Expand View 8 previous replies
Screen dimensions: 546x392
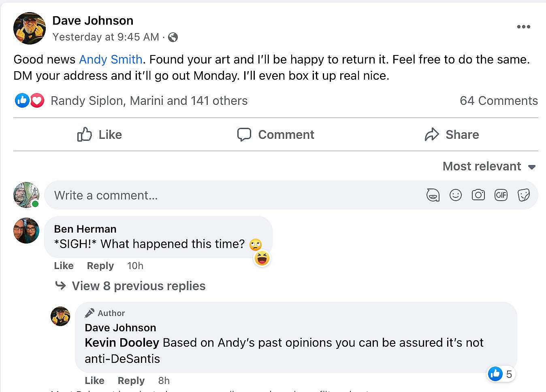(x=139, y=286)
